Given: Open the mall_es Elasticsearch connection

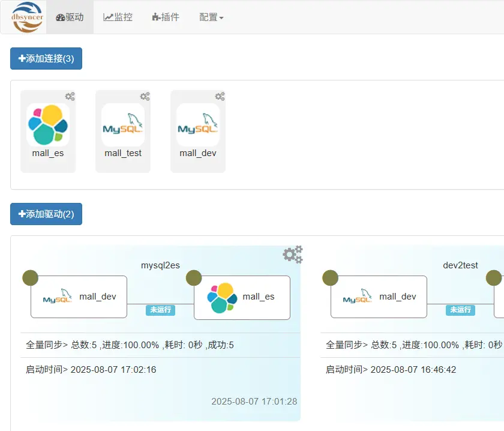Looking at the screenshot, I should [48, 123].
